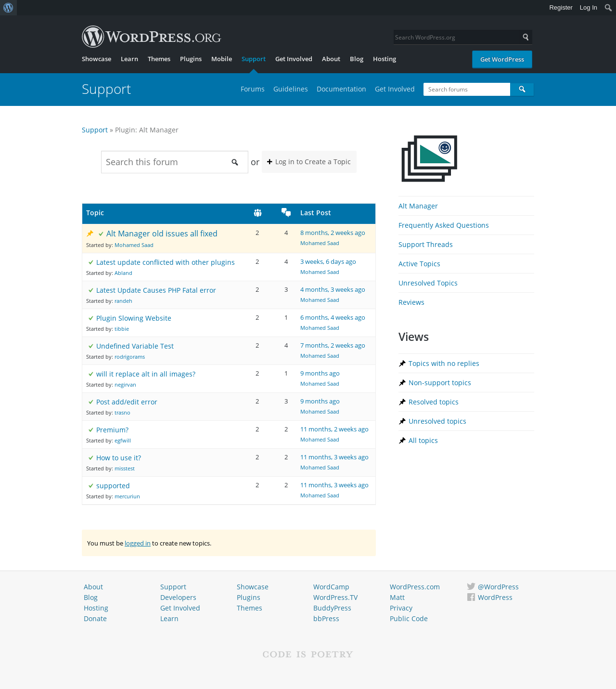Click the WordPress.org header logo

(152, 37)
